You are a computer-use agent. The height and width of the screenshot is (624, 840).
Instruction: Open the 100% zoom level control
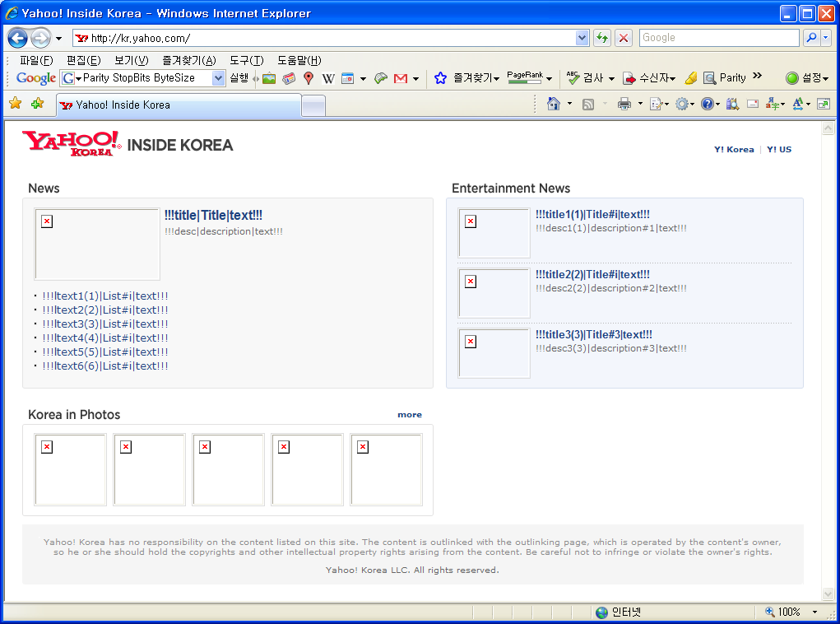tap(791, 612)
